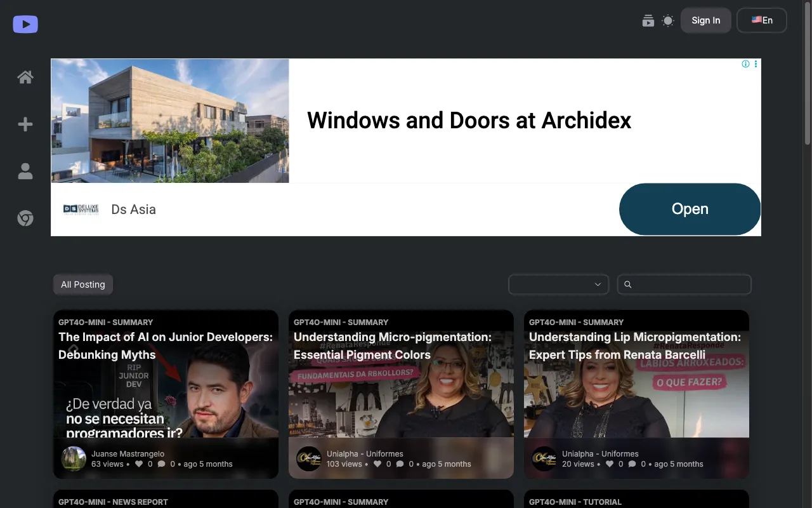This screenshot has height=508, width=812.
Task: Open the Impact of AI on Junior Developers post
Action: (x=166, y=345)
